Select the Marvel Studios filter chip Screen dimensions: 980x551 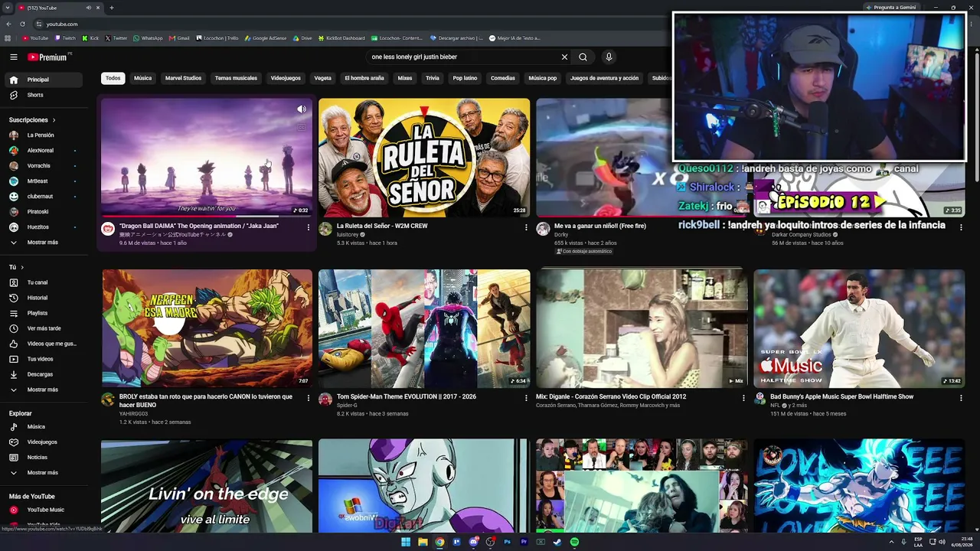click(x=183, y=78)
